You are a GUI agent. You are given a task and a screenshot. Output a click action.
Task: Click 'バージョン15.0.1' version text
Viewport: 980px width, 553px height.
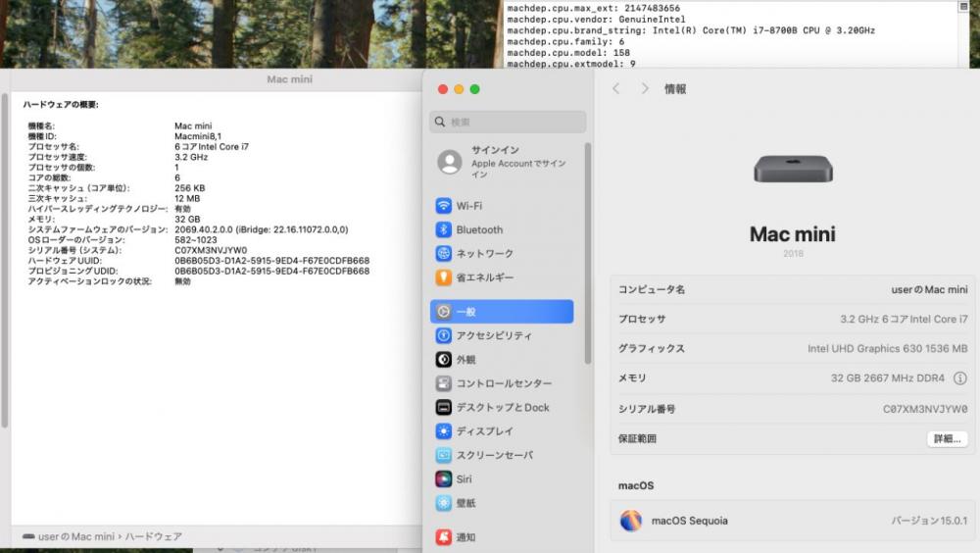tap(929, 521)
